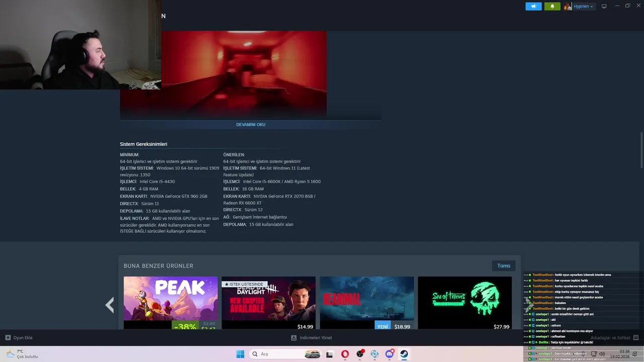Click DEVAMINI OKU to read more
The width and height of the screenshot is (644, 362).
pyautogui.click(x=251, y=125)
